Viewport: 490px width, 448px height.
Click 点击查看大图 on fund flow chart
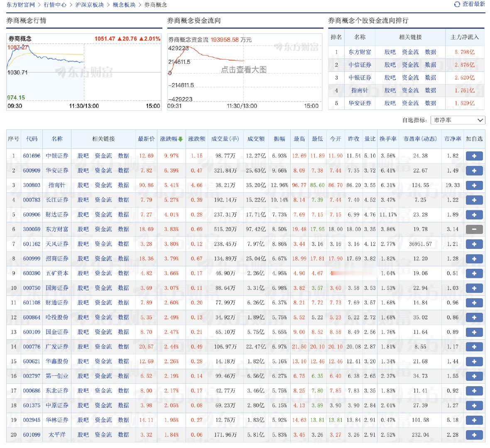pyautogui.click(x=244, y=70)
